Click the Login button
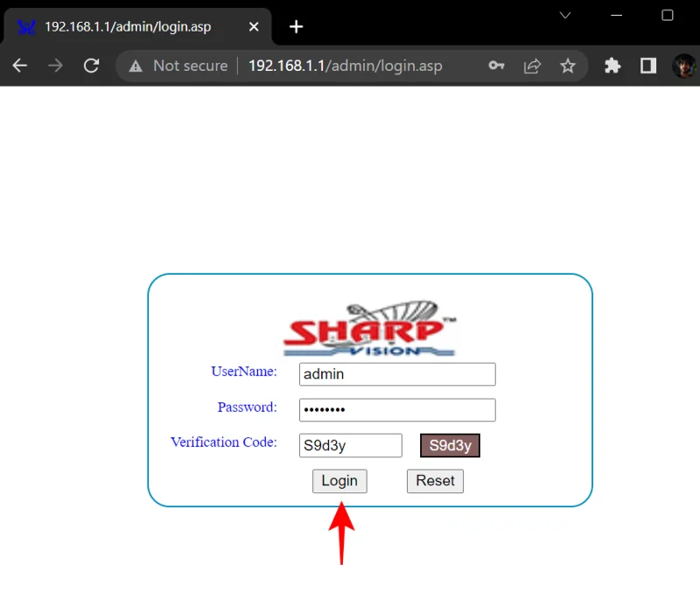Screen dimensions: 700x600 click(x=339, y=481)
